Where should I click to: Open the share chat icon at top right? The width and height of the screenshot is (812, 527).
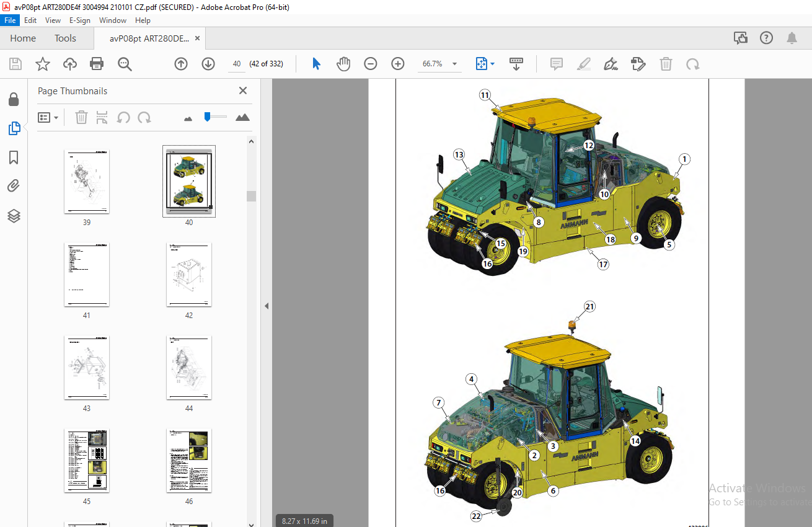tap(741, 38)
